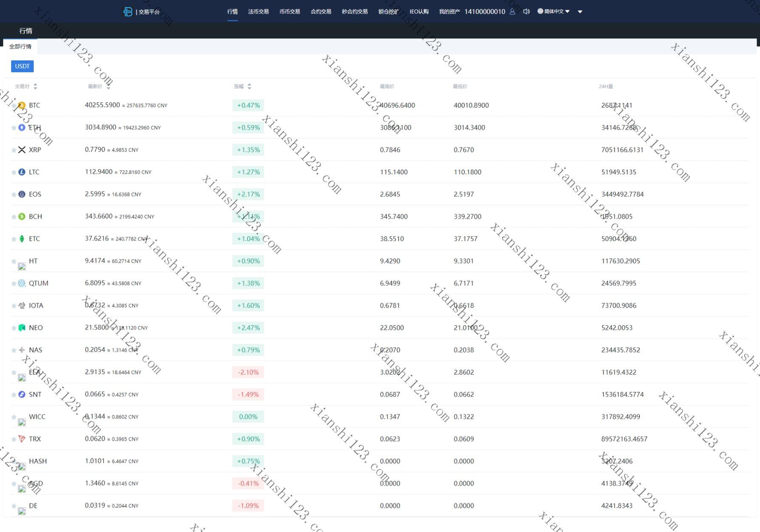Favorite NEO with its star
The image size is (760, 532).
pos(14,328)
